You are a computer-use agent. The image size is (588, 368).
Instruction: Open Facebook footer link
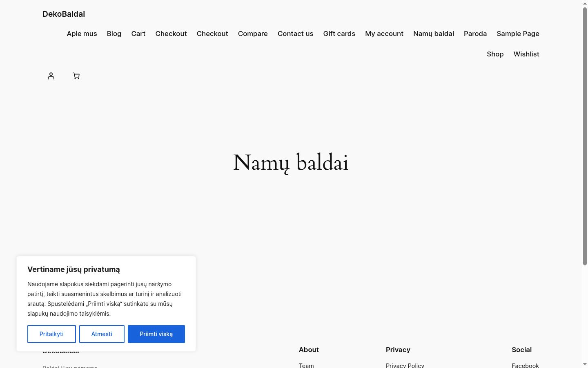pyautogui.click(x=525, y=366)
